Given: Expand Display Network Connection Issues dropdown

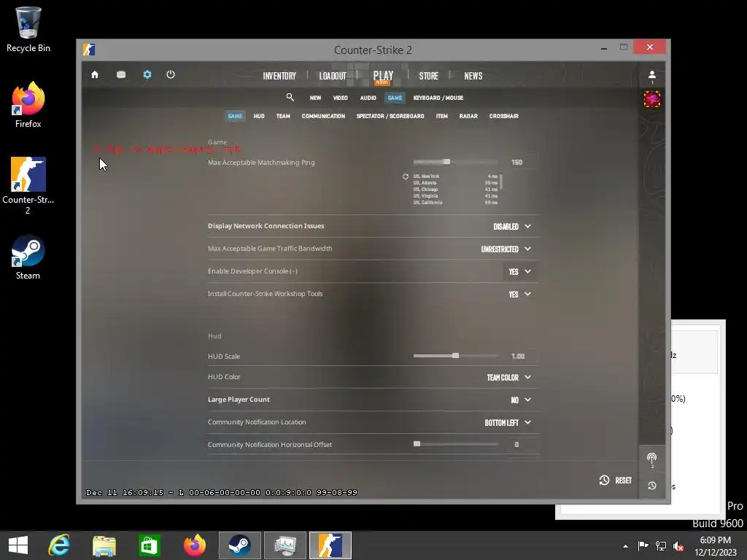Looking at the screenshot, I should [512, 226].
